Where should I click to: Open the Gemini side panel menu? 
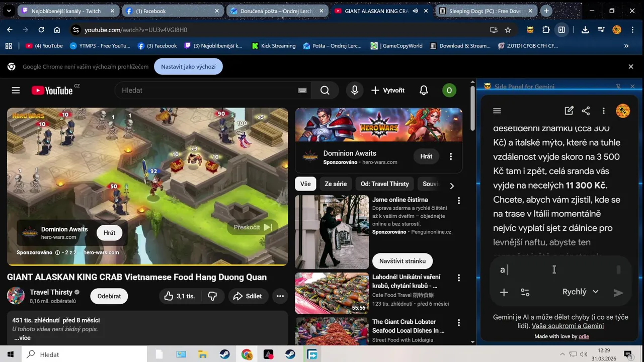point(497,111)
